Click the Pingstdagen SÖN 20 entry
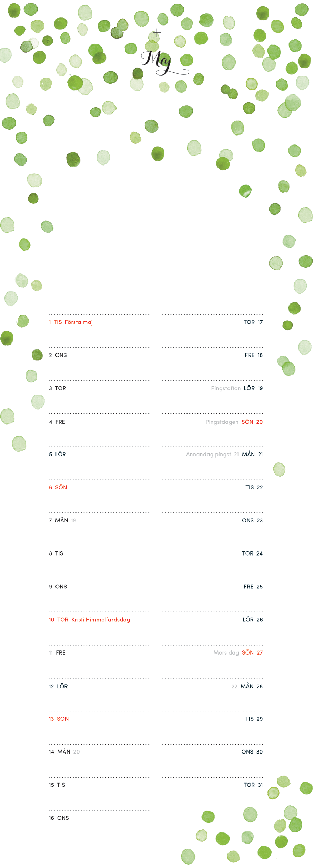This screenshot has width=314, height=868. pyautogui.click(x=234, y=422)
